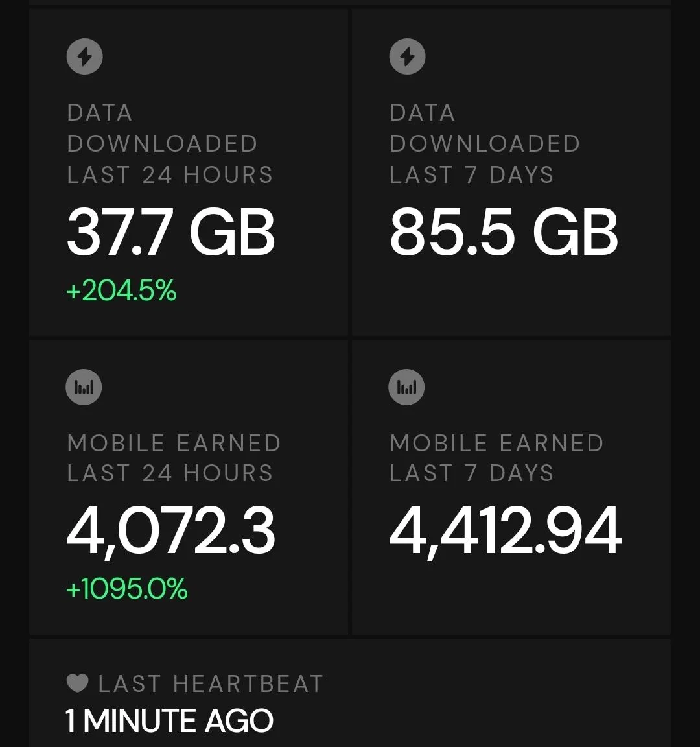The height and width of the screenshot is (747, 700).
Task: Tap the 1 Minute Ago heartbeat value
Action: pos(169,720)
